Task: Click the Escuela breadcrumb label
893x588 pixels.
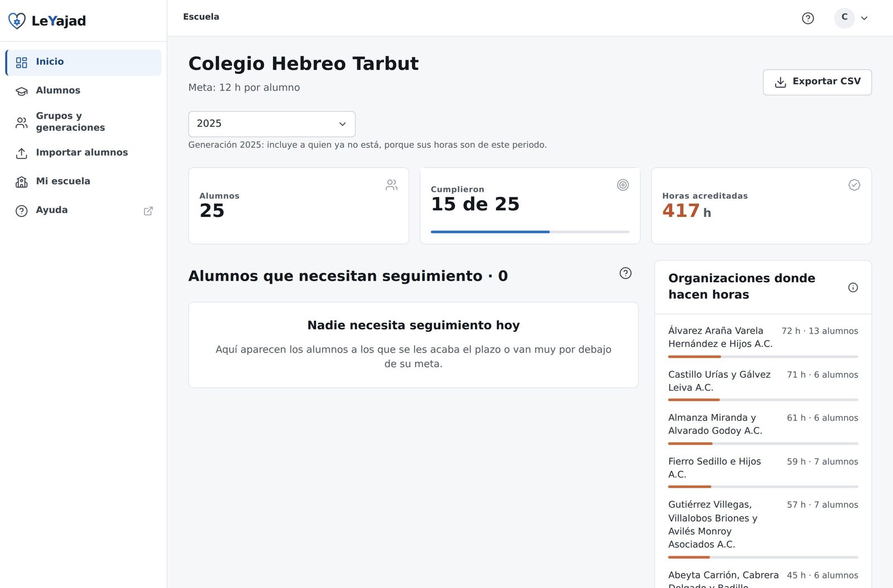Action: tap(201, 17)
